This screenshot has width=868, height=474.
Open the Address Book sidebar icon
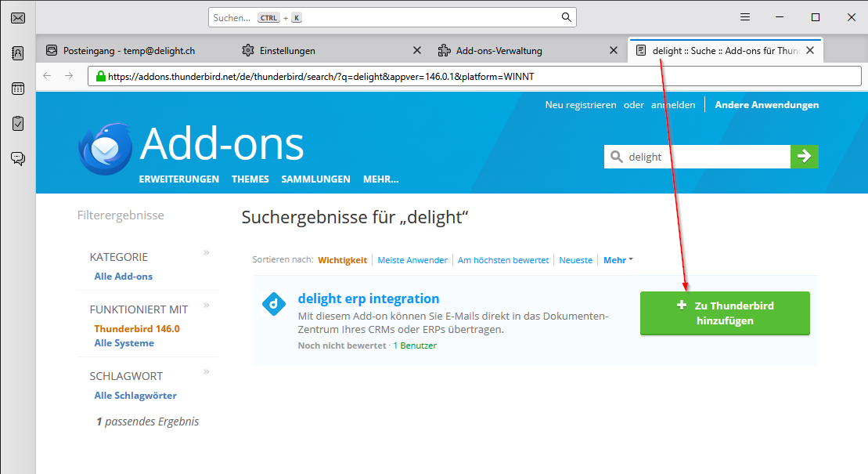17,52
